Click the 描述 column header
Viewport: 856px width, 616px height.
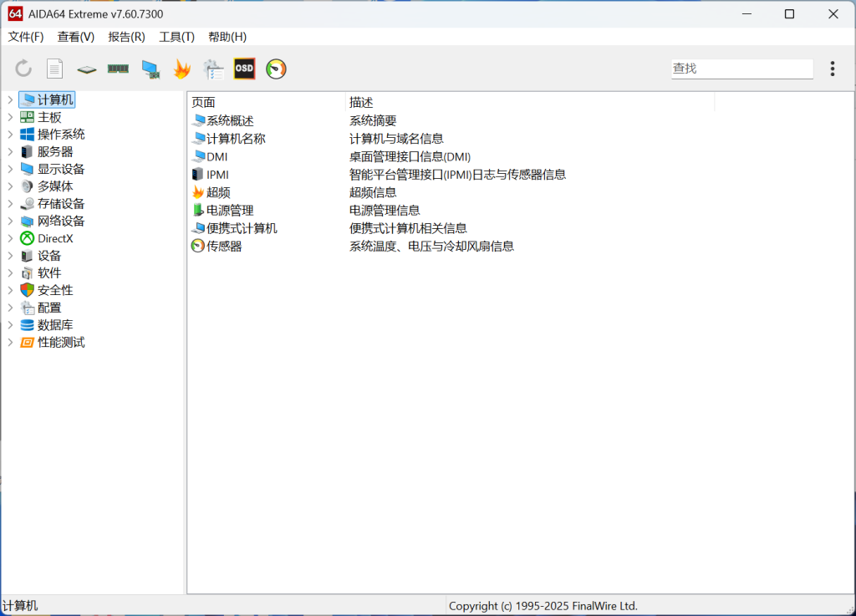529,103
